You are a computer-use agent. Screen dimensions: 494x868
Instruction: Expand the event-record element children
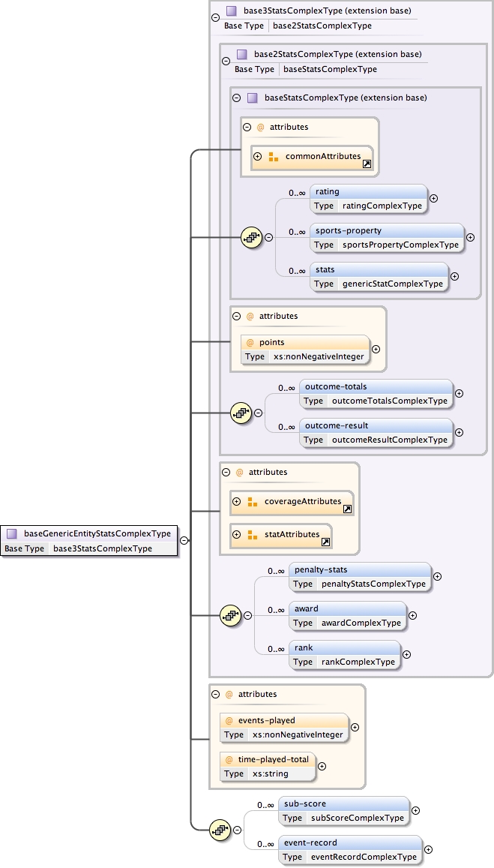[x=428, y=849]
